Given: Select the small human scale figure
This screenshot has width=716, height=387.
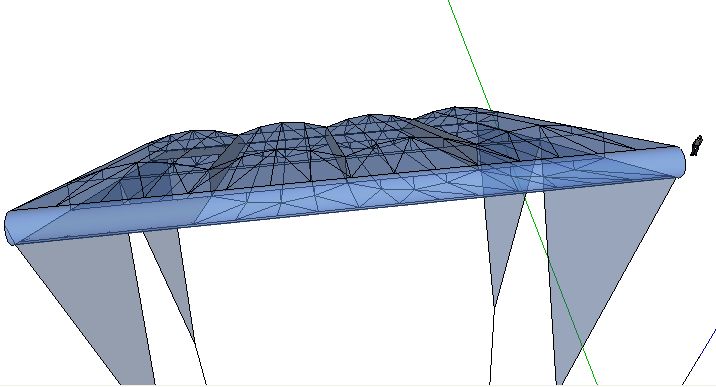Looking at the screenshot, I should 696,146.
